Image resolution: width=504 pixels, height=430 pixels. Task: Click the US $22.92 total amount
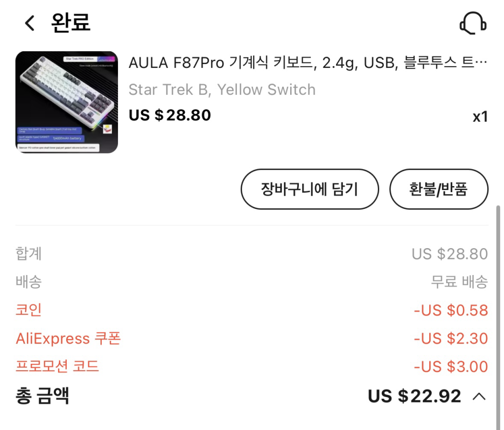point(414,397)
